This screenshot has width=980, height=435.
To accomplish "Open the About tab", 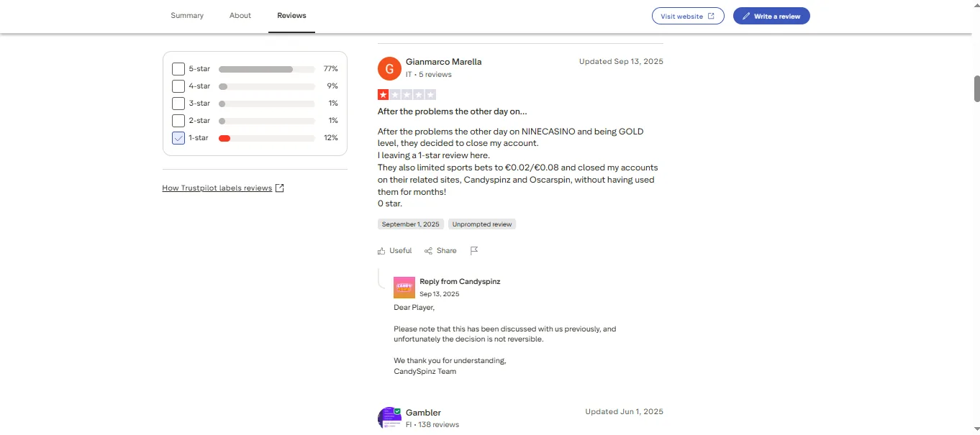I will click(240, 16).
